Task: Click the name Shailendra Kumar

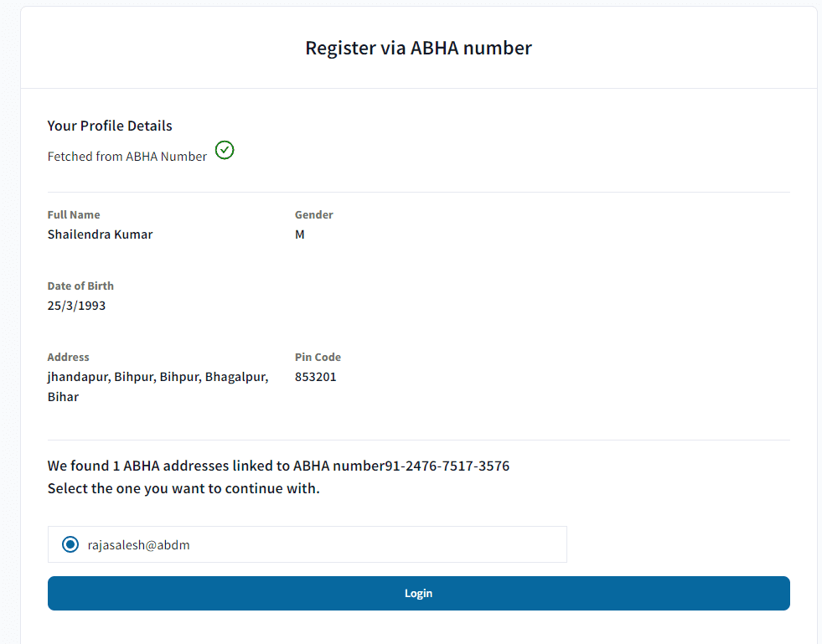Action: click(x=100, y=234)
